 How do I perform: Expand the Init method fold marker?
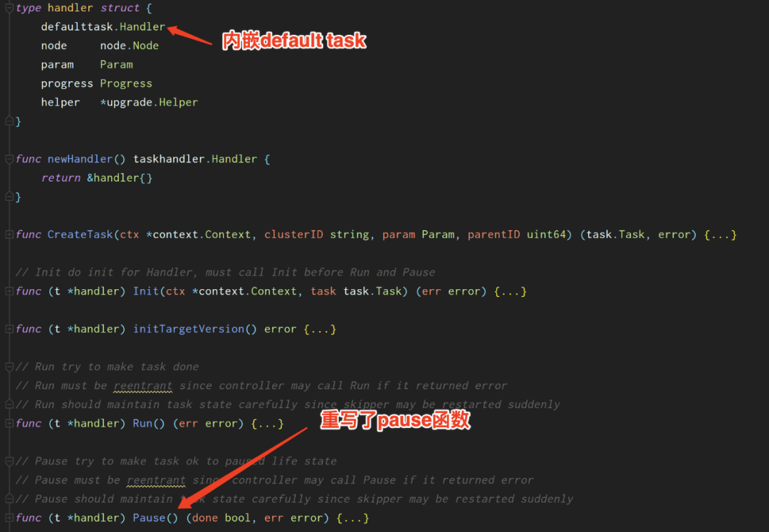pyautogui.click(x=9, y=291)
